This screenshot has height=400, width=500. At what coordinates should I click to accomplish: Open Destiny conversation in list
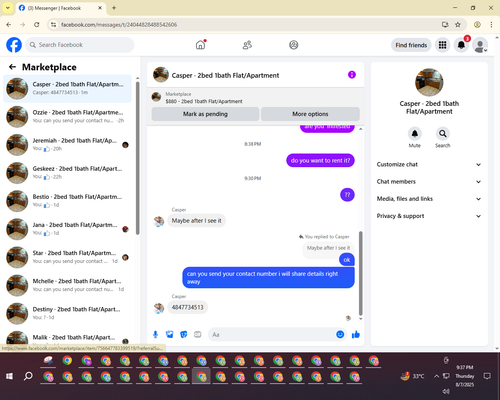67,313
